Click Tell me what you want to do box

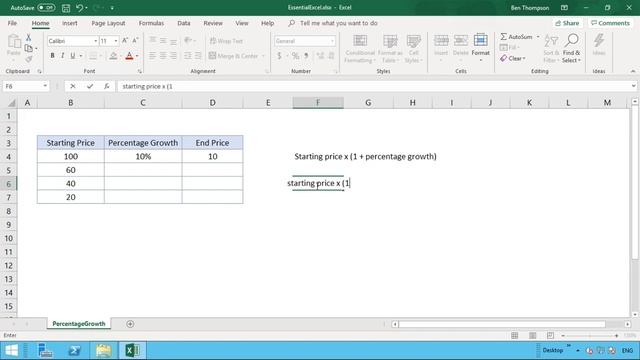pyautogui.click(x=338, y=23)
